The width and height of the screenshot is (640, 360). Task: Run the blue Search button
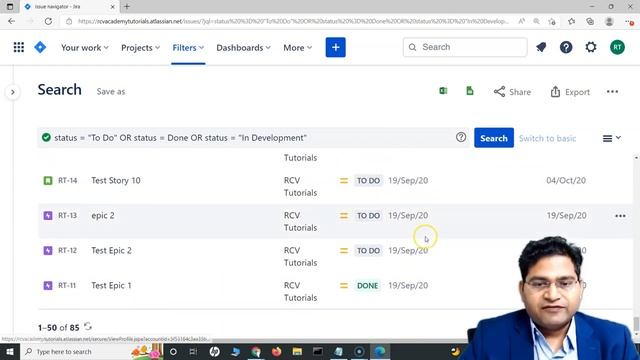pos(494,138)
